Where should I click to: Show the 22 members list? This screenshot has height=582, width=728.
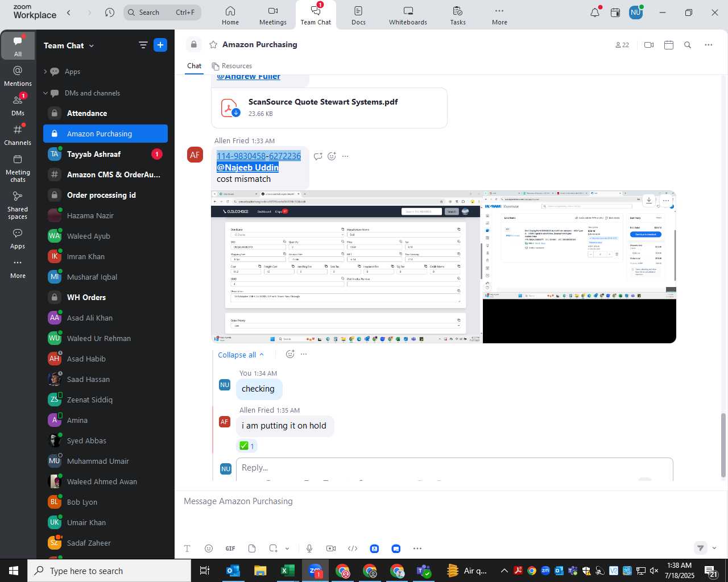point(622,45)
